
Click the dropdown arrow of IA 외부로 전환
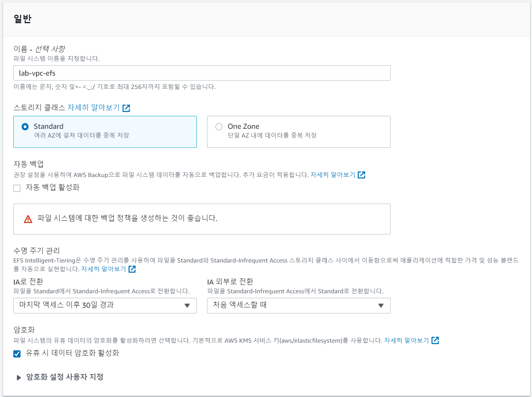(x=380, y=305)
